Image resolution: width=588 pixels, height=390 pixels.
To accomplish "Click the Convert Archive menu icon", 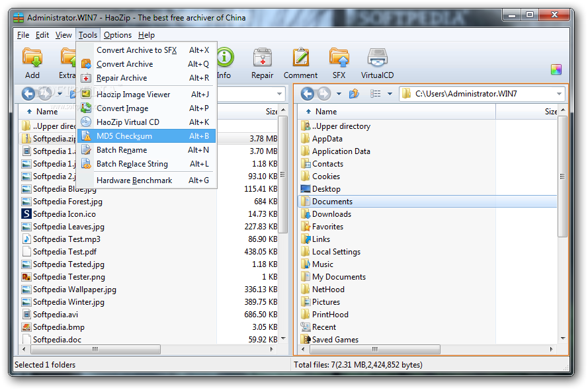I will click(86, 64).
